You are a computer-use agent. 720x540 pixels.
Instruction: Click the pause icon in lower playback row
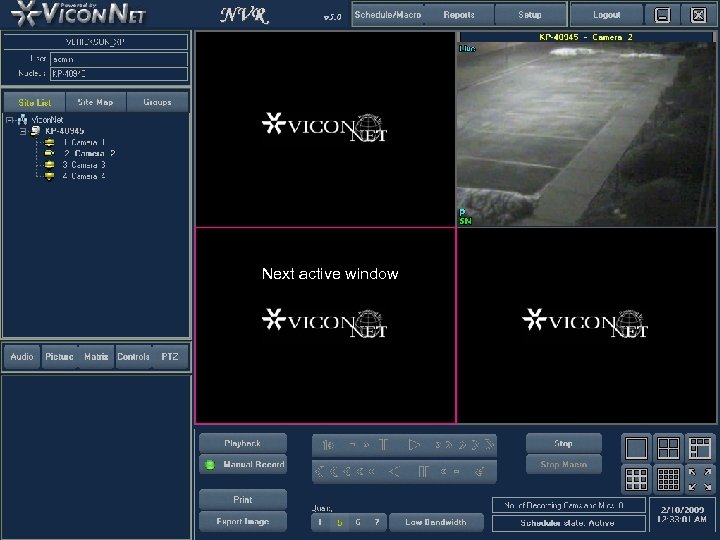(x=423, y=471)
